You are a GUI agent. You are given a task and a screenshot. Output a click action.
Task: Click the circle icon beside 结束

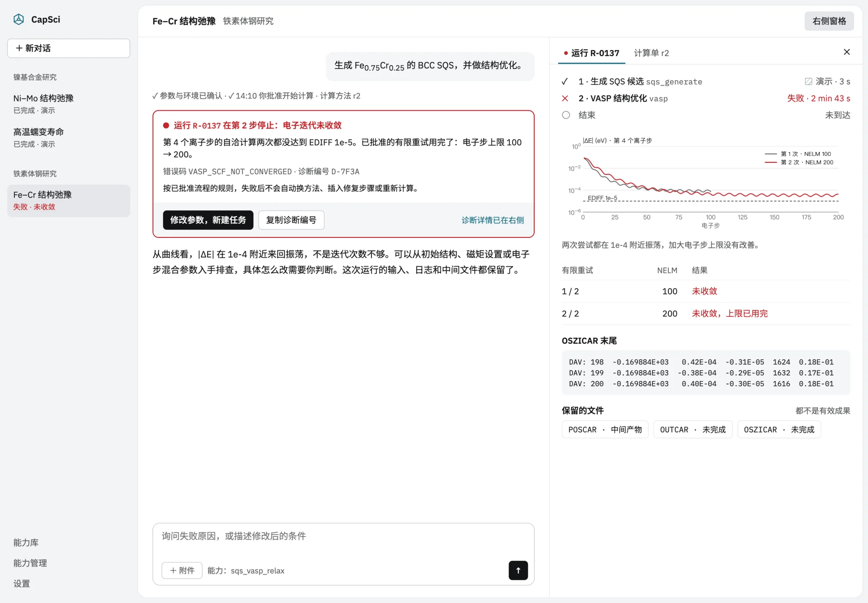pos(566,115)
